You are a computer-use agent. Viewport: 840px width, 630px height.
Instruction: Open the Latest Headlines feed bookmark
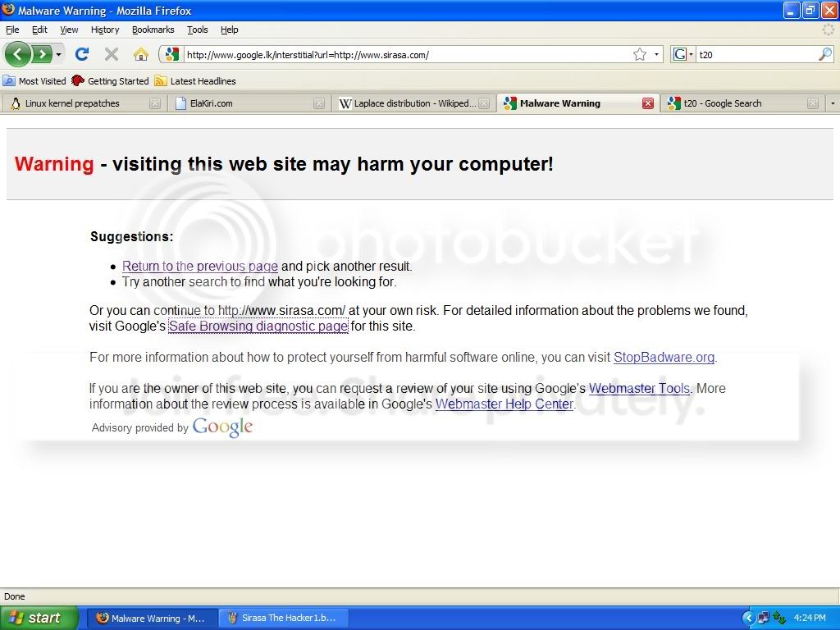point(195,81)
